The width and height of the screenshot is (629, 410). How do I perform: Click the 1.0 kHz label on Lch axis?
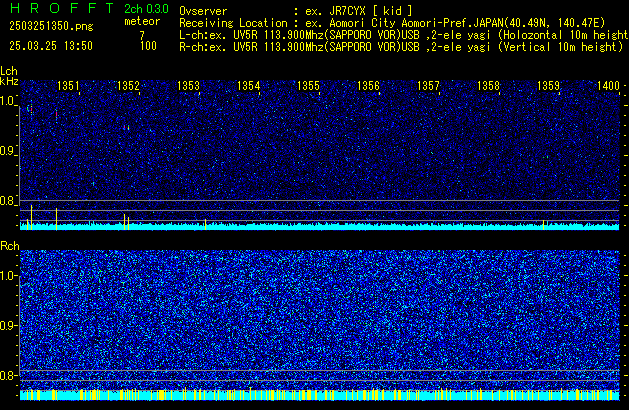click(8, 101)
